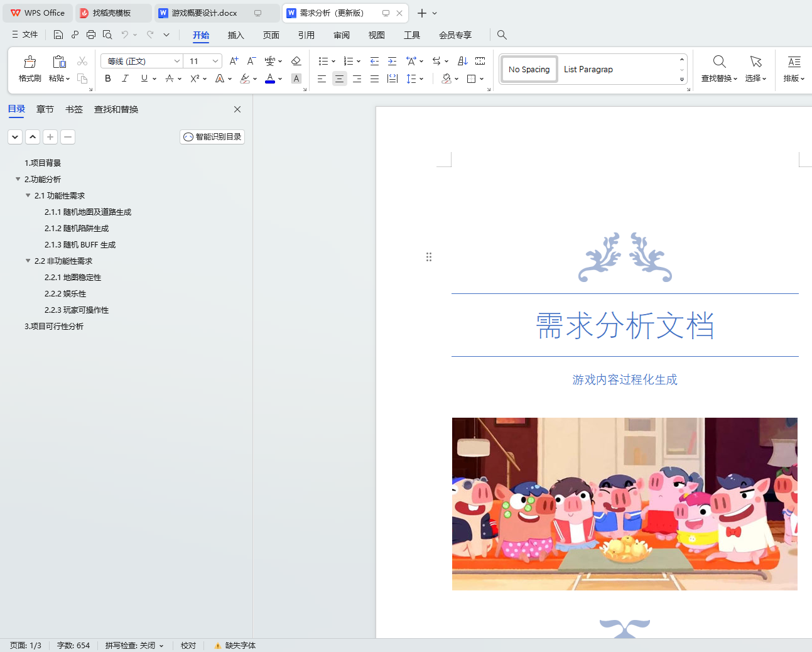The image size is (812, 652).
Task: Click the text highlight color pen
Action: pyautogui.click(x=245, y=79)
